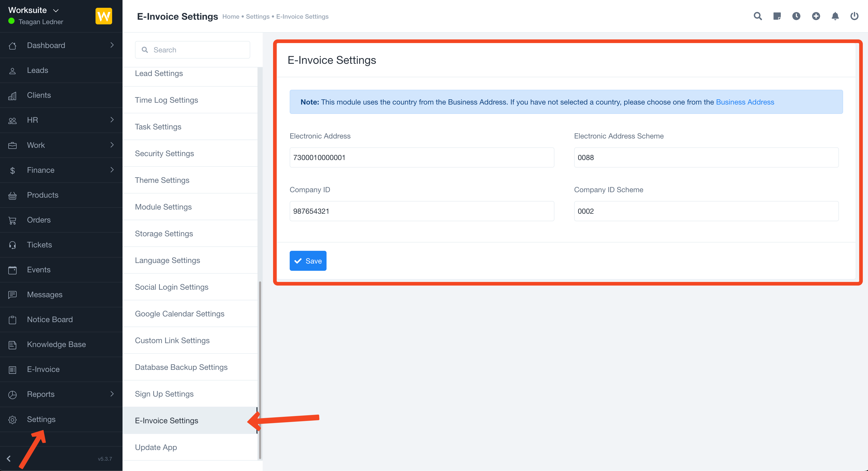Select Leads in the sidebar
Screen dimensions: 868x471
tap(37, 70)
